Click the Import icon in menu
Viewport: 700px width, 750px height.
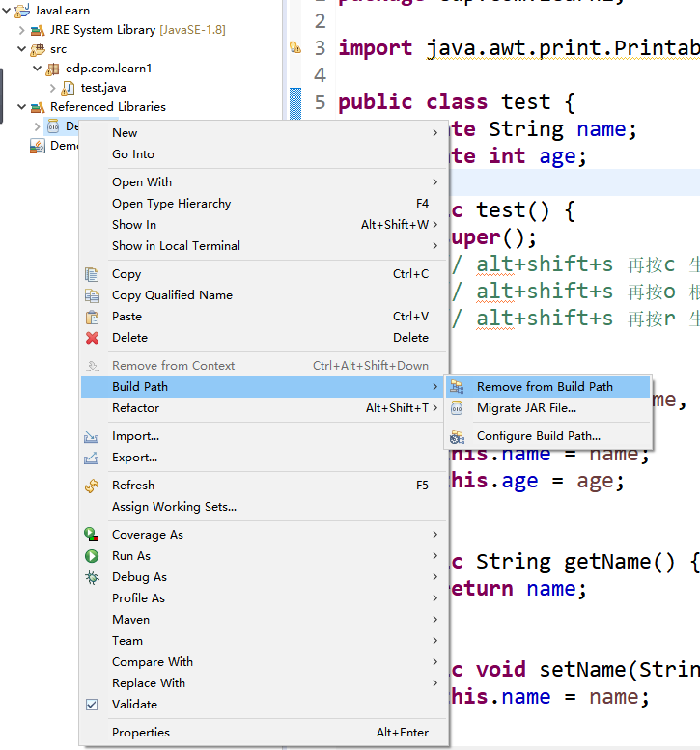[x=92, y=436]
